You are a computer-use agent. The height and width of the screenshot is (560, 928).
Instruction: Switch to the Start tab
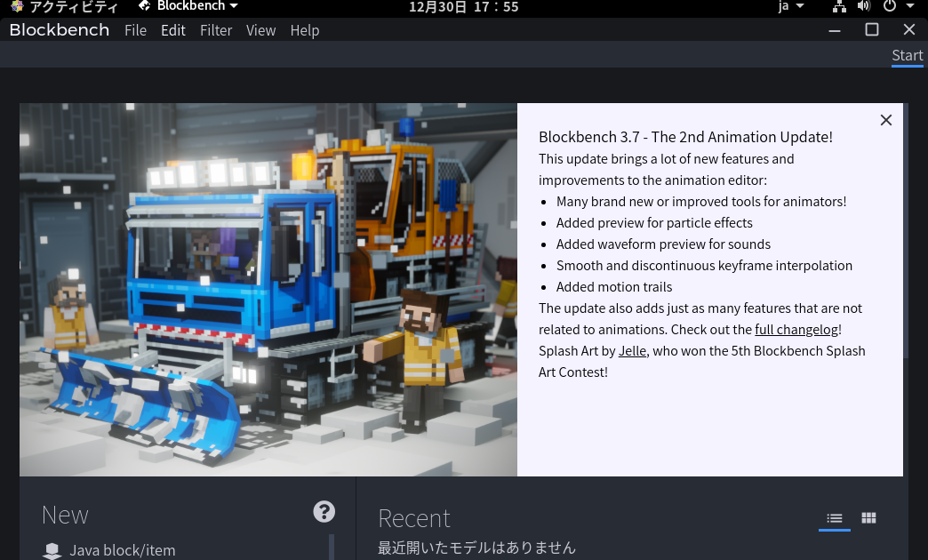point(907,55)
